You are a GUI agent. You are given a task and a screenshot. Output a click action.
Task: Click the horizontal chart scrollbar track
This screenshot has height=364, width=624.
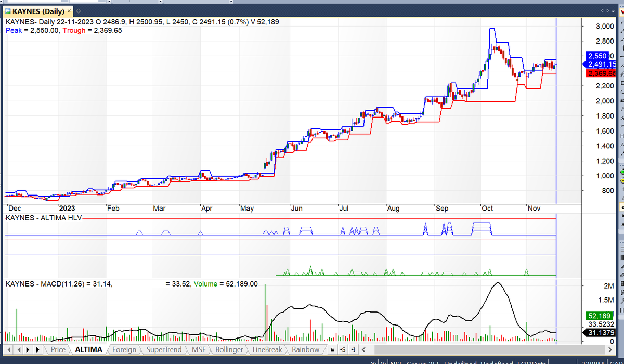coord(489,349)
